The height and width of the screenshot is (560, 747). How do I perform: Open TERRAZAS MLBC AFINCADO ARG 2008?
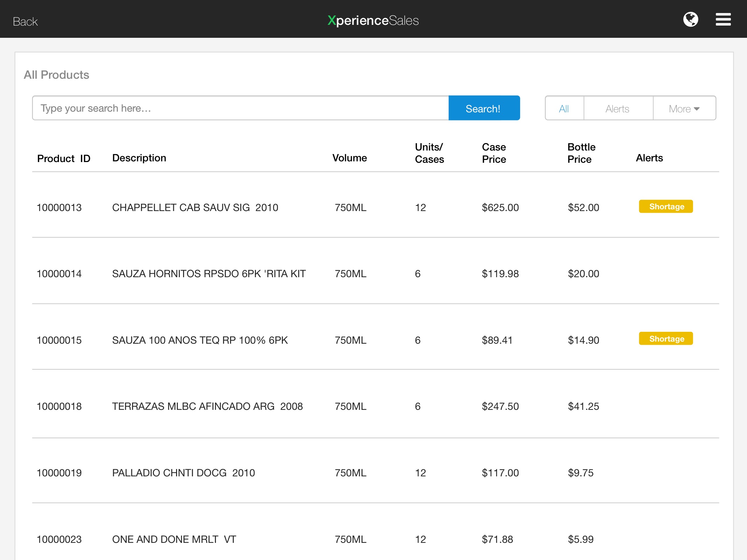(x=207, y=406)
